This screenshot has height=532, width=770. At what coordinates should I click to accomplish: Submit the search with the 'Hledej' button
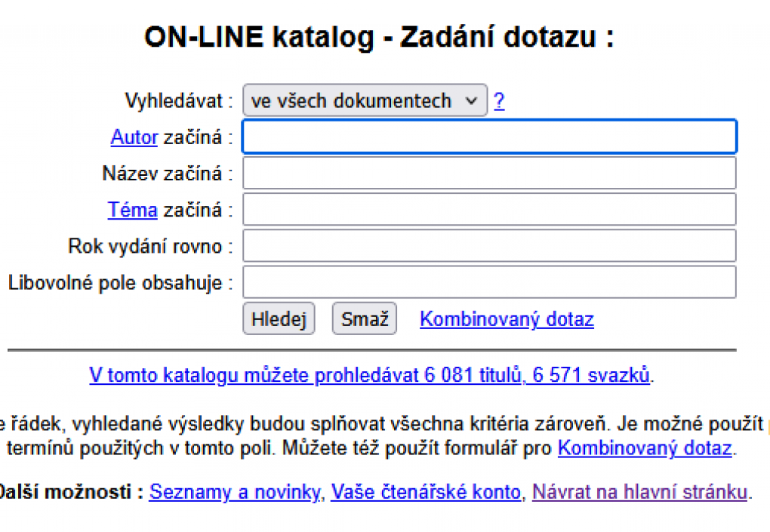coord(279,318)
